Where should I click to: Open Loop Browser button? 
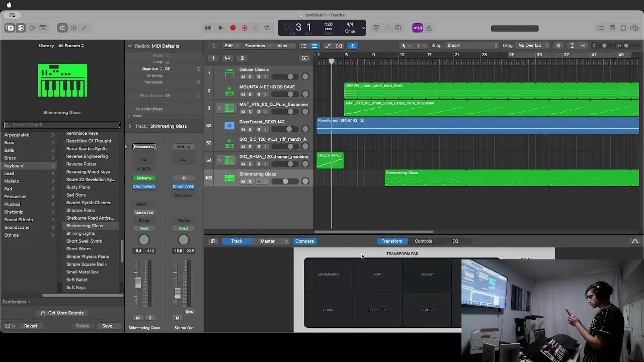pos(623,28)
